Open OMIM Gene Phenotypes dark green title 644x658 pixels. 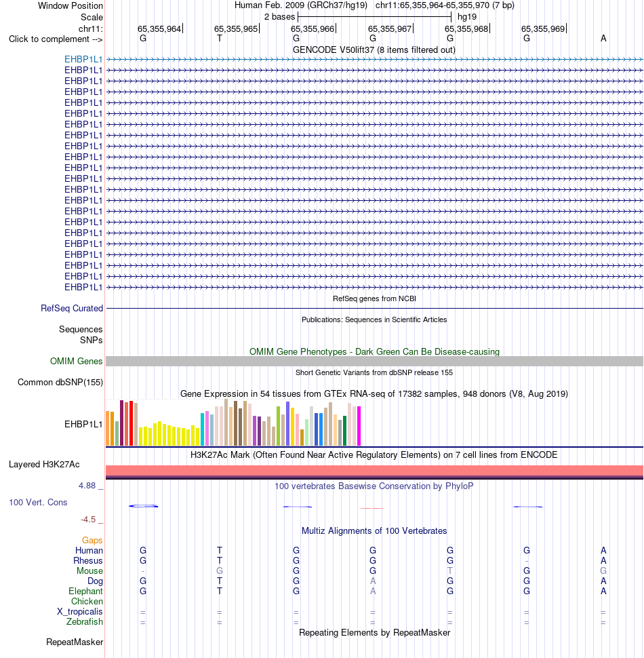coord(374,351)
